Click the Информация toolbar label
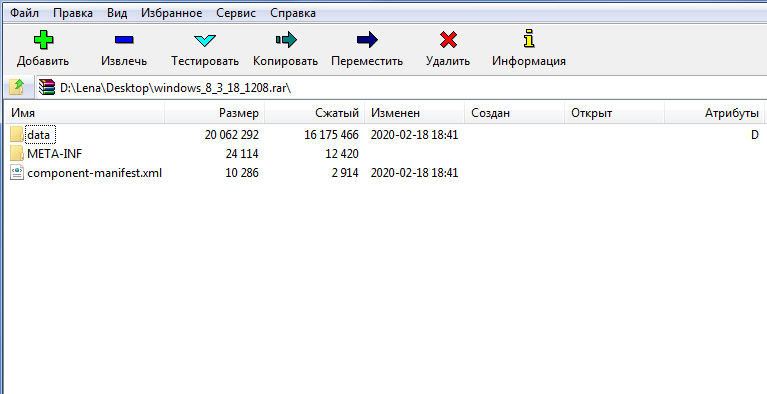Viewport: 767px width, 394px height. pos(529,61)
